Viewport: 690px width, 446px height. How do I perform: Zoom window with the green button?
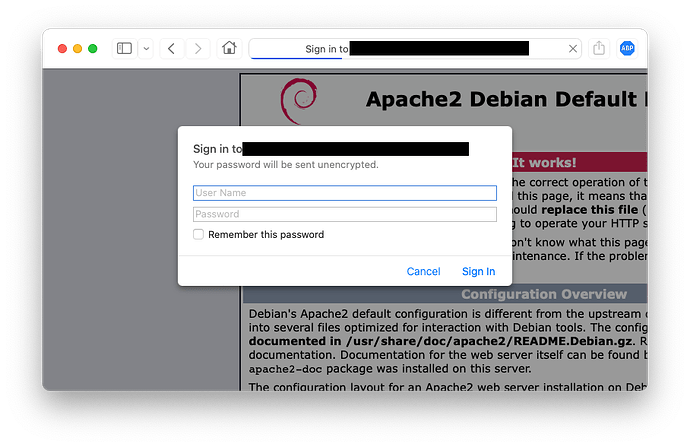pyautogui.click(x=92, y=48)
